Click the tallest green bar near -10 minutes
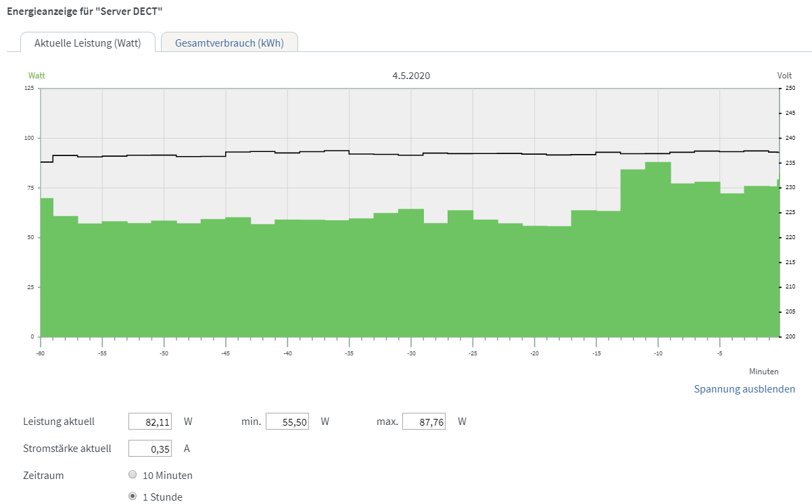 (x=658, y=250)
